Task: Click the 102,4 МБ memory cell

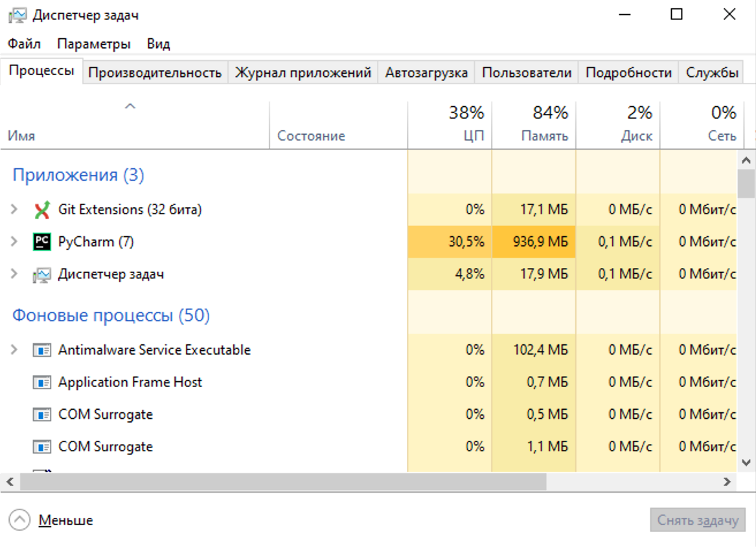Action: [x=534, y=350]
